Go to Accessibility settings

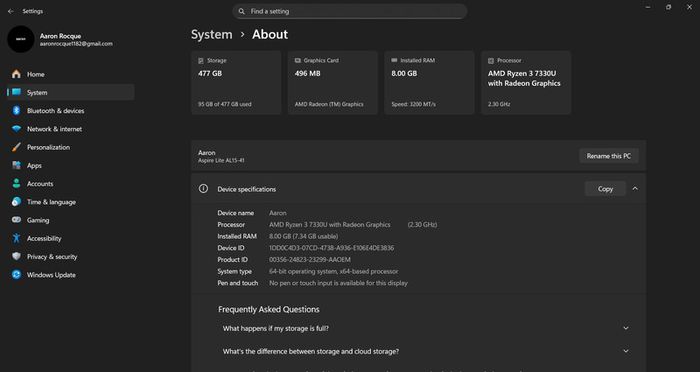click(70, 238)
